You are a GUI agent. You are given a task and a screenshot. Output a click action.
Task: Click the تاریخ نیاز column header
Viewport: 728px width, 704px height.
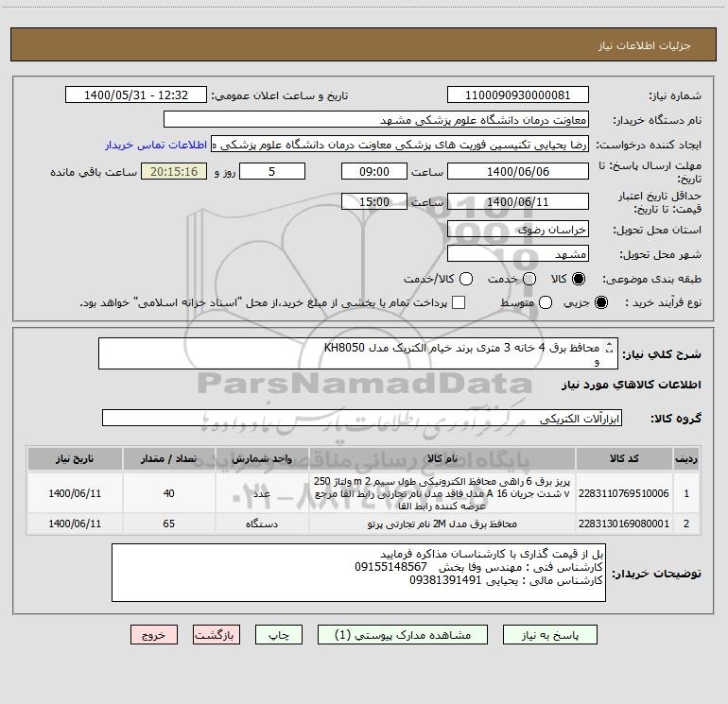[75, 459]
